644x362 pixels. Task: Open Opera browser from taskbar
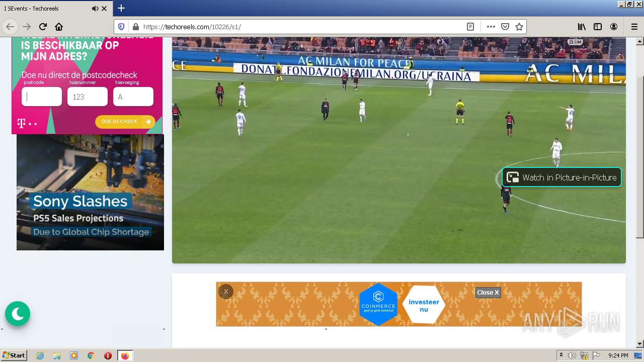coord(108,355)
